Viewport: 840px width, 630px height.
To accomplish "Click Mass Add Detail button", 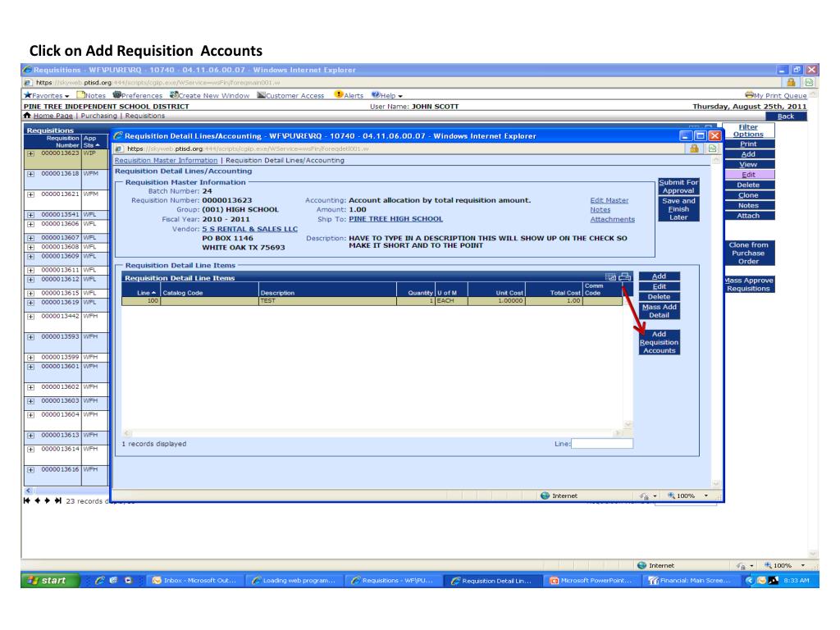I will pos(659,311).
